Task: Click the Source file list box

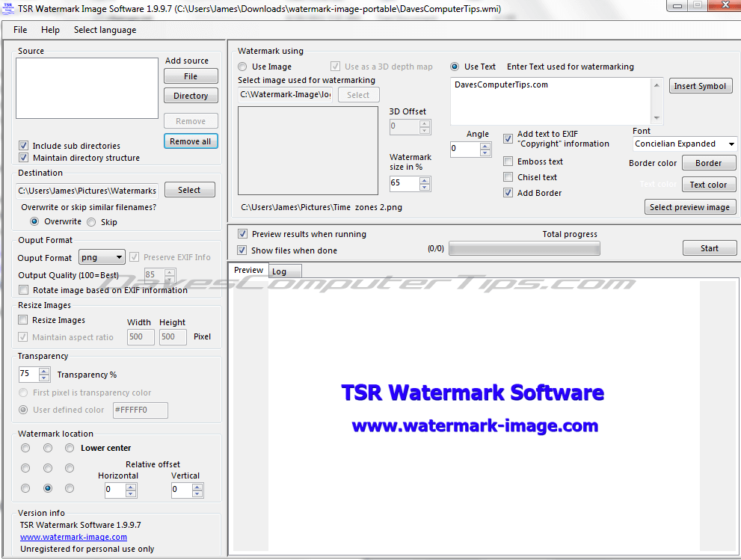Action: (x=87, y=88)
